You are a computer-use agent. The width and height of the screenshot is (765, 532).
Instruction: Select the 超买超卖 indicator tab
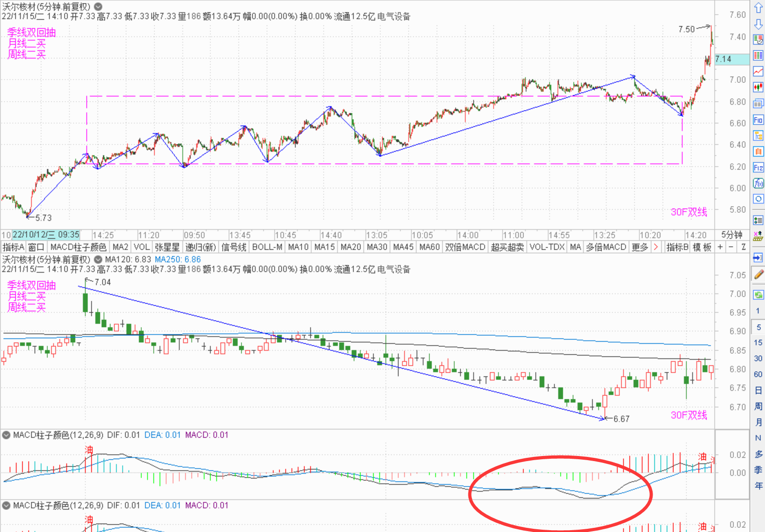click(508, 247)
